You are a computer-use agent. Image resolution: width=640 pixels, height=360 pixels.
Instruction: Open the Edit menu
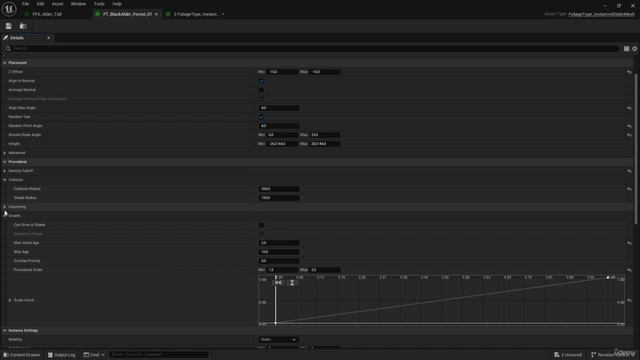[x=40, y=4]
